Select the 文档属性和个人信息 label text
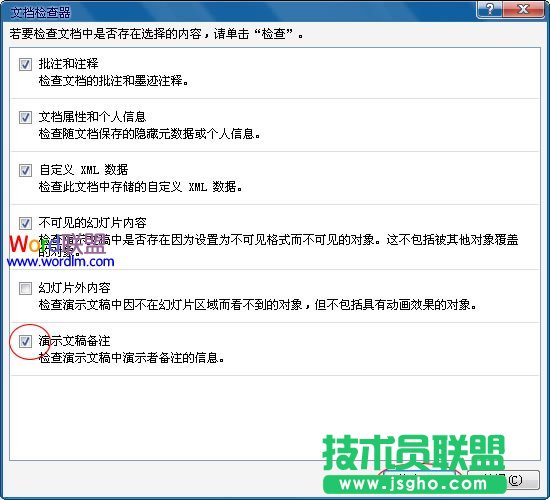This screenshot has width=550, height=500. pos(92,117)
